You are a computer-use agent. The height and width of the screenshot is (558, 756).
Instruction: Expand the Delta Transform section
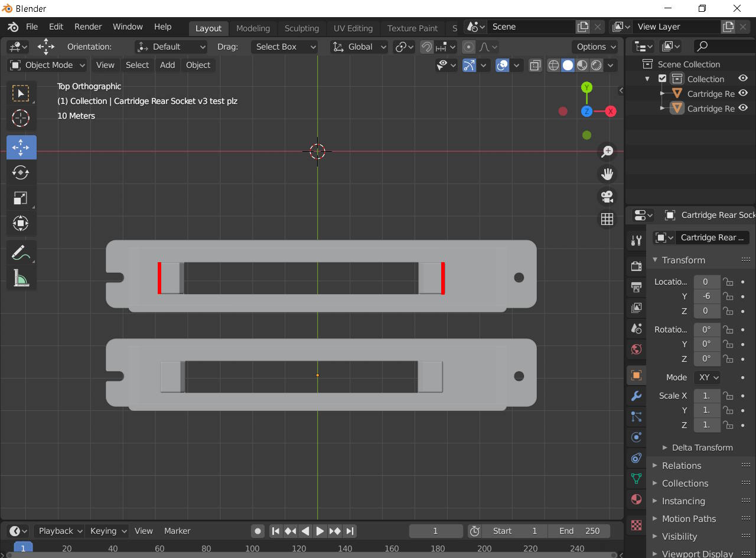point(702,448)
